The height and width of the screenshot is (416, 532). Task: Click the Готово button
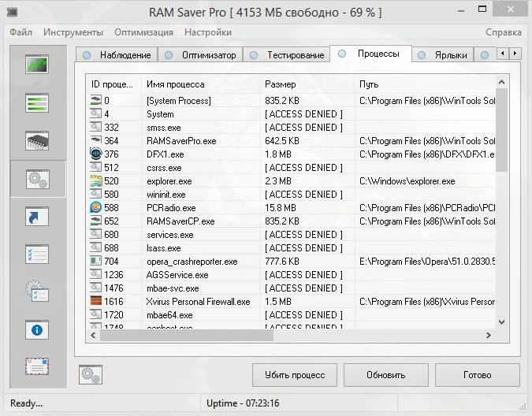coord(478,375)
